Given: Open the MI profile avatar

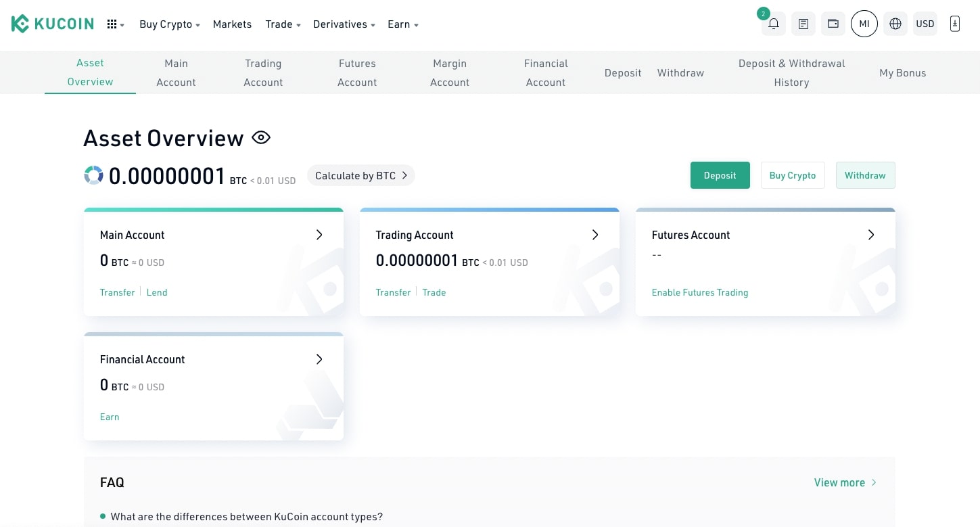Looking at the screenshot, I should [x=864, y=24].
